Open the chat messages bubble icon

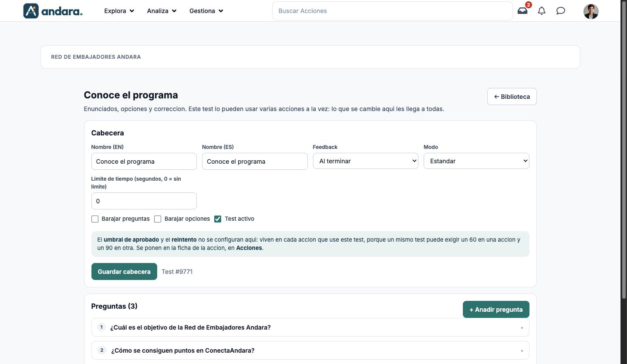pyautogui.click(x=561, y=11)
